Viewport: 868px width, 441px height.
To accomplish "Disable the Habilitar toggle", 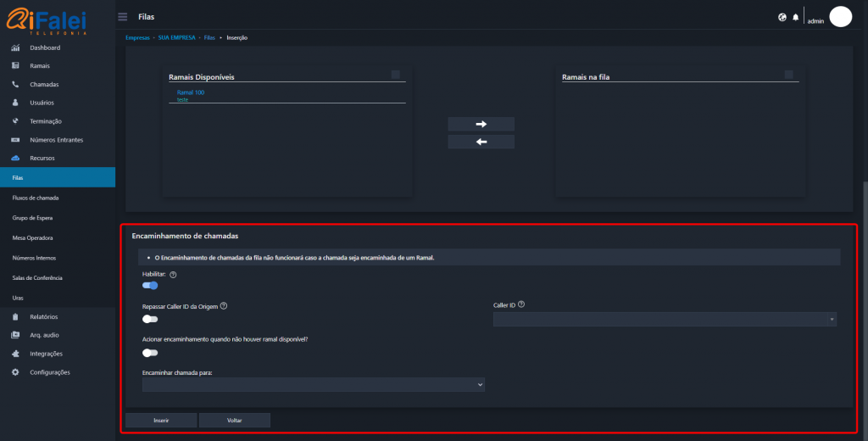I will click(x=150, y=286).
